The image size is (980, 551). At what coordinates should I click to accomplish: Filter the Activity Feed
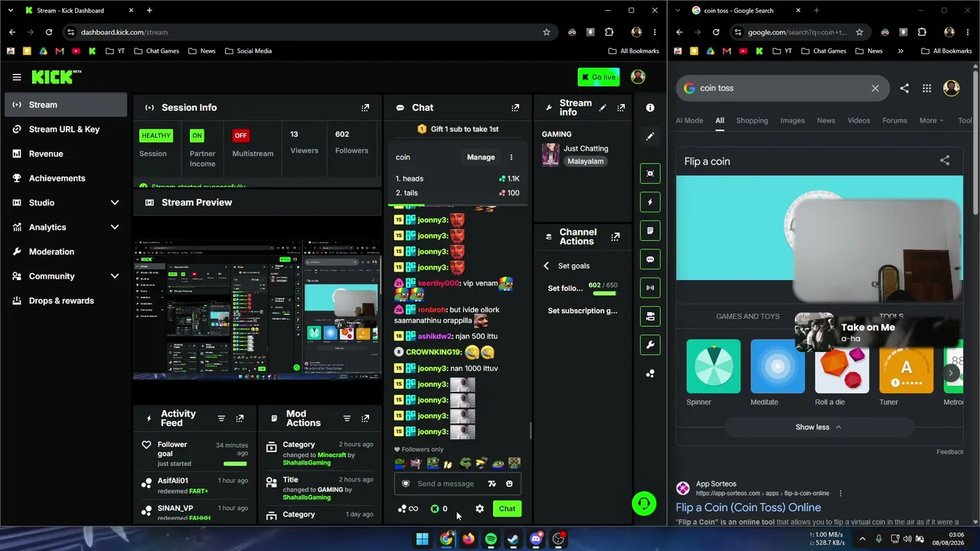pos(221,419)
